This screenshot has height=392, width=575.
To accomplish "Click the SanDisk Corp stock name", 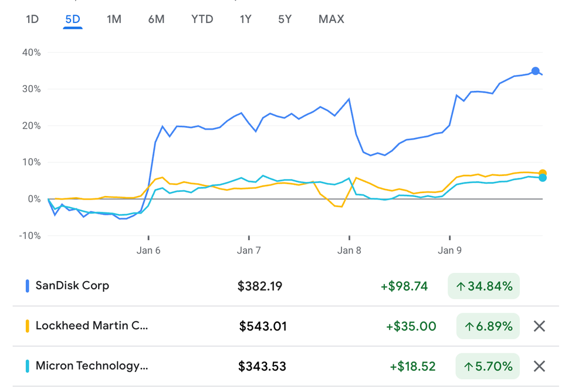I will [72, 286].
